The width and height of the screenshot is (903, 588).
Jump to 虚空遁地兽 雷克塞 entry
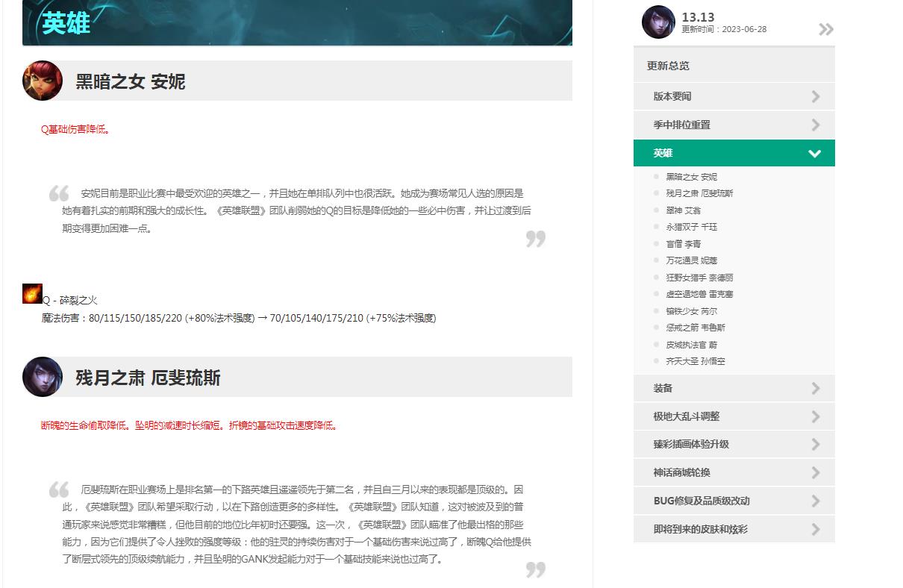(699, 294)
